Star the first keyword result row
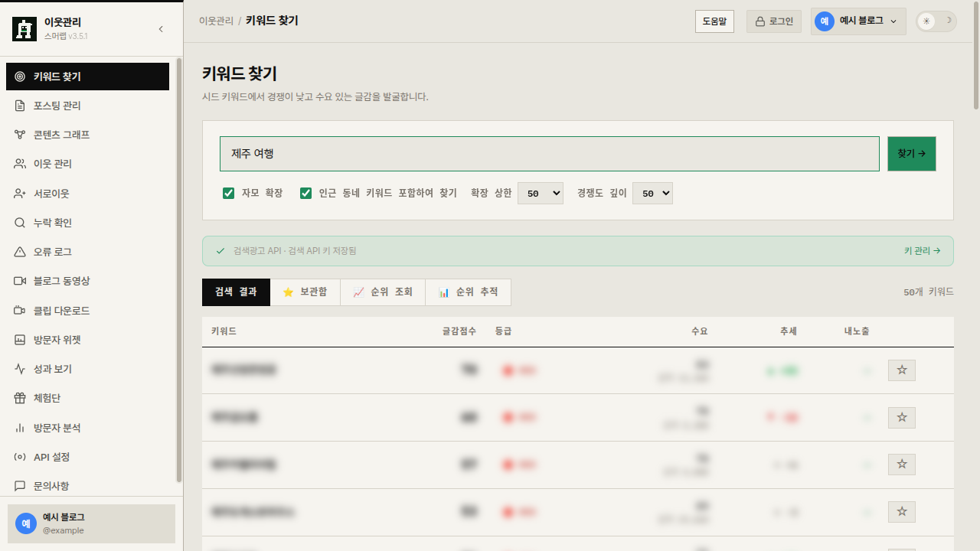This screenshot has height=551, width=980. click(902, 370)
